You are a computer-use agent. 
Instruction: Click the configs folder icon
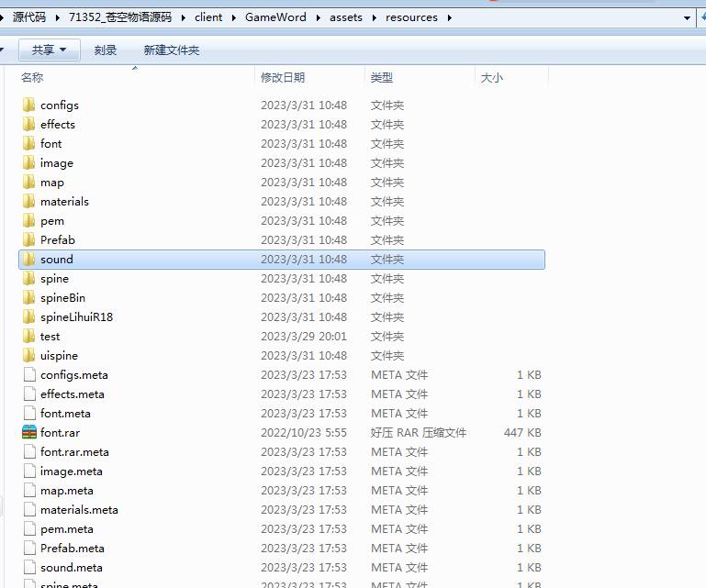29,105
